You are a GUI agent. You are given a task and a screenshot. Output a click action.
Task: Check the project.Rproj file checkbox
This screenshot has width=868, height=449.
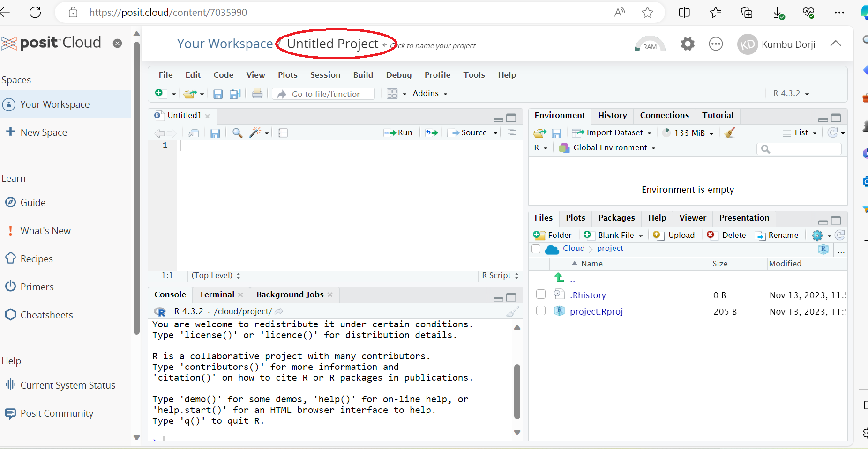point(541,311)
